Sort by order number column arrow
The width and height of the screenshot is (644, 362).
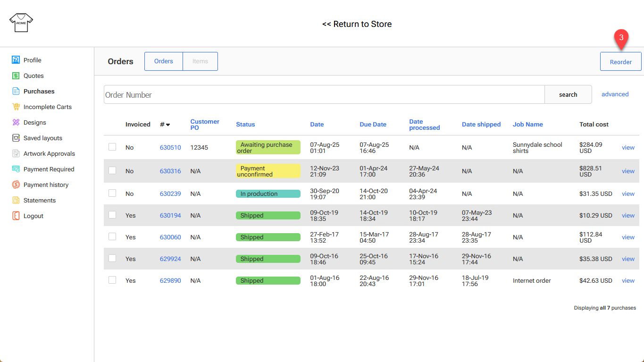pos(168,125)
